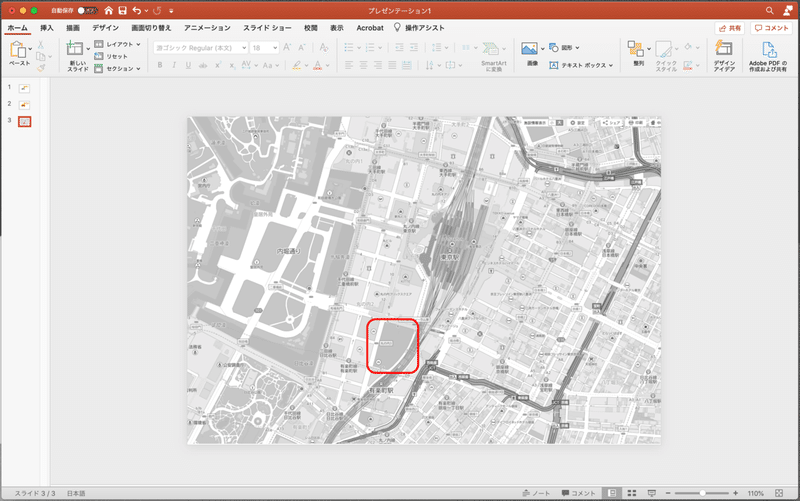Toggle Strikethrough formatting
The width and height of the screenshot is (800, 501).
pos(203,65)
